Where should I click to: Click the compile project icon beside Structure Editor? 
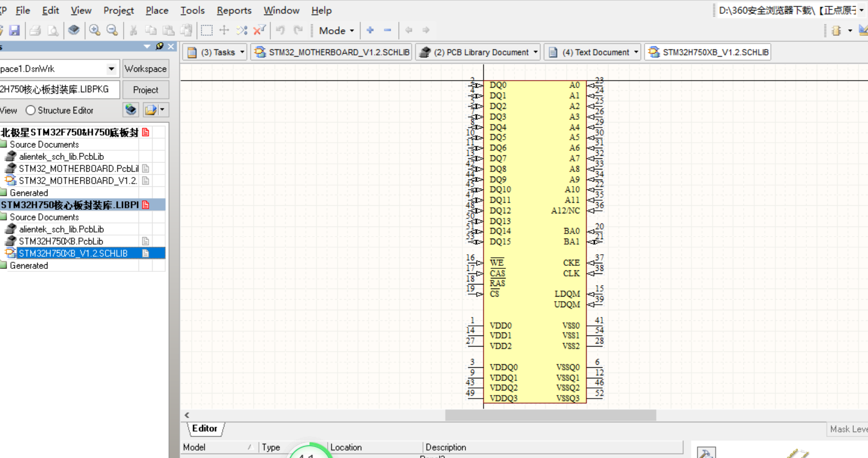(131, 110)
